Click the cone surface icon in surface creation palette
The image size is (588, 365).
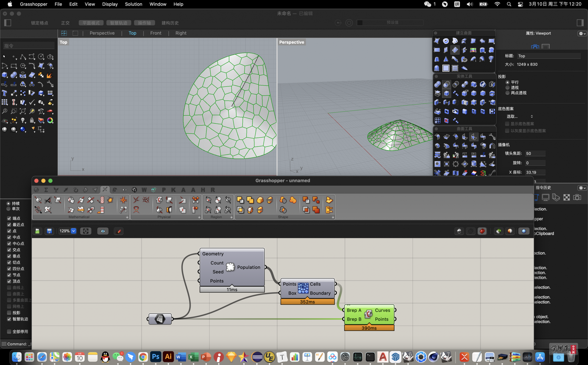tap(446, 59)
